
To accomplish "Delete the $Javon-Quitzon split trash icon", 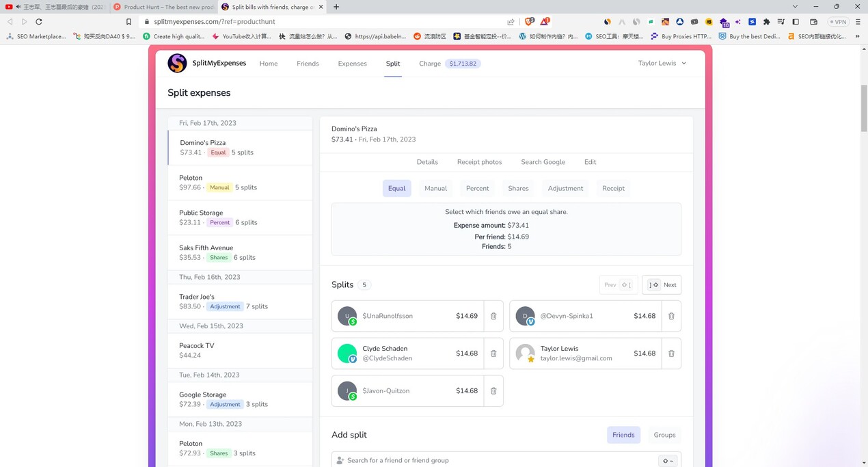I will [x=493, y=391].
